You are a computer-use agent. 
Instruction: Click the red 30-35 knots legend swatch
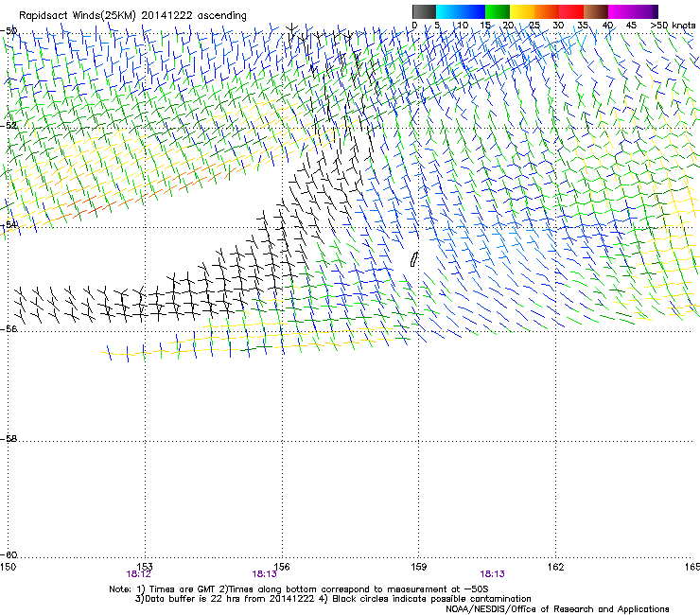[571, 11]
